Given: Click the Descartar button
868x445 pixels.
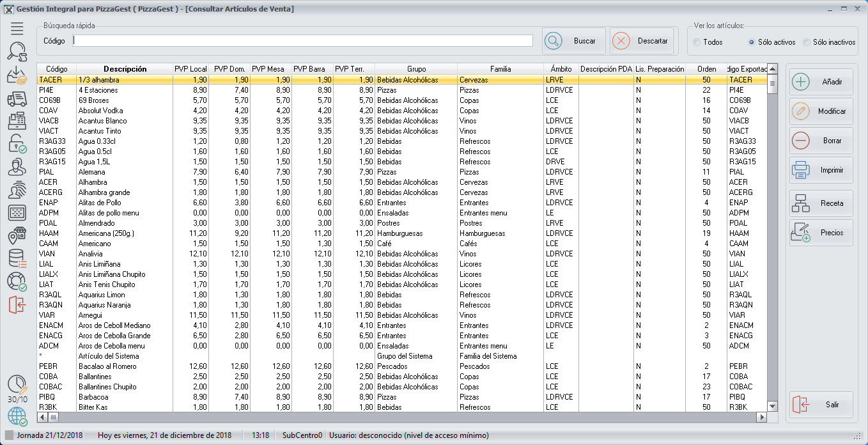Looking at the screenshot, I should point(642,41).
